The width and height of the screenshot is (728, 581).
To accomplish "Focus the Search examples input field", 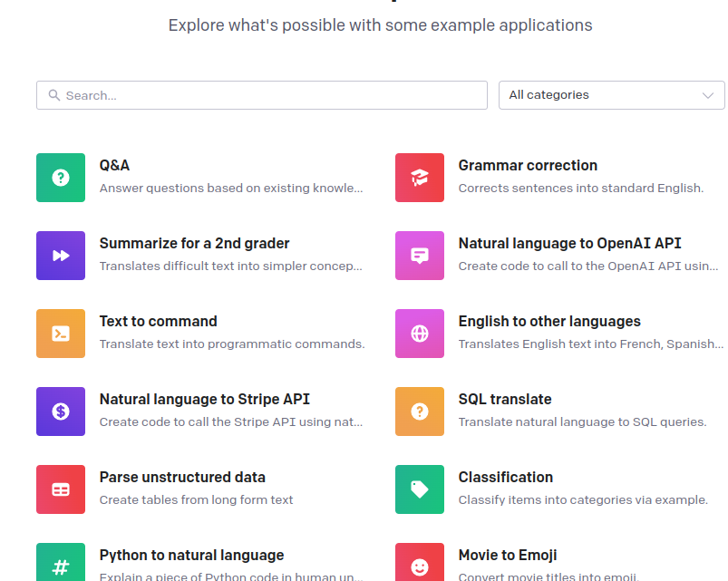I will click(272, 95).
